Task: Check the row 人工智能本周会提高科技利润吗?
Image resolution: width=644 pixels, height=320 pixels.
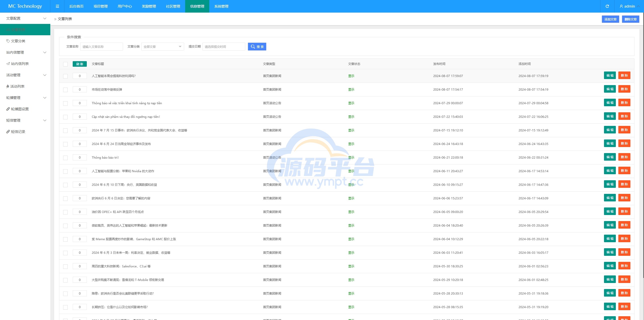Action: click(x=65, y=76)
